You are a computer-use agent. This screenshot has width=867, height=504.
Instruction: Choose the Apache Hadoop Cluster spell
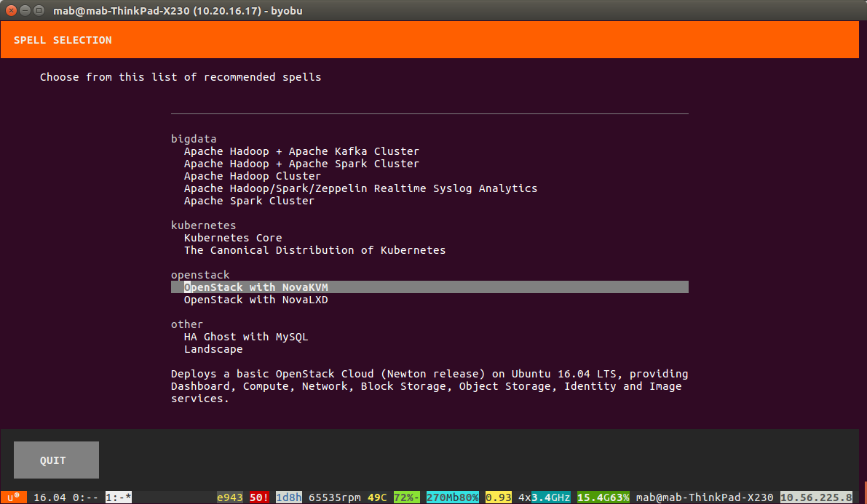[252, 176]
